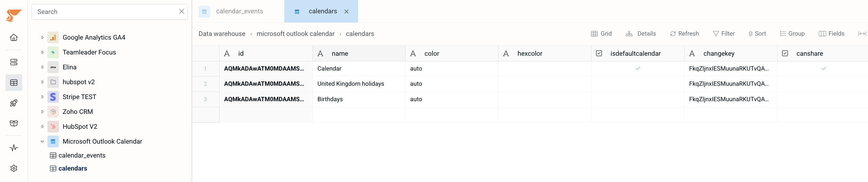868x182 pixels.
Task: Click the expand width arrows icon
Action: (862, 34)
